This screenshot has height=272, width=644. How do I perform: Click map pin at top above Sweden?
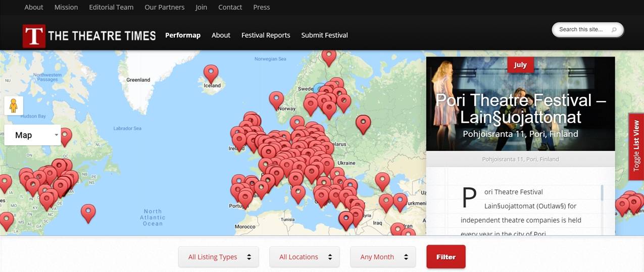tap(329, 58)
